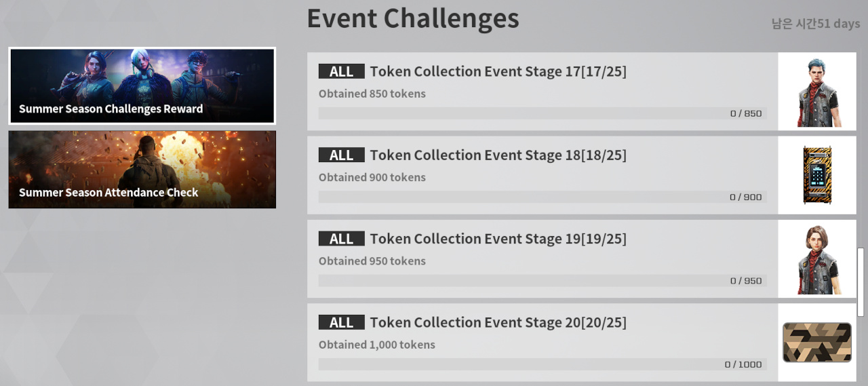Open Token Collection Event Stage 18 title
Image resolution: width=868 pixels, height=386 pixels.
(x=498, y=155)
